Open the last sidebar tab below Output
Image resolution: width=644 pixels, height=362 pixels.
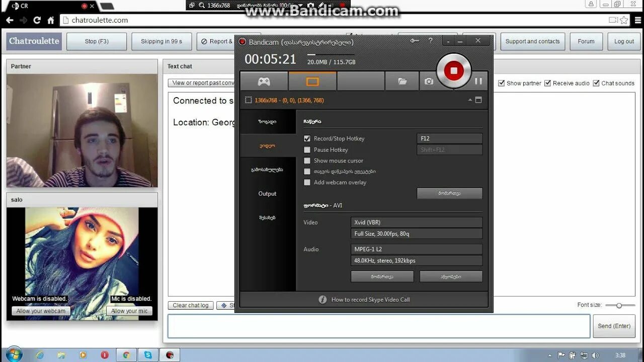click(267, 218)
